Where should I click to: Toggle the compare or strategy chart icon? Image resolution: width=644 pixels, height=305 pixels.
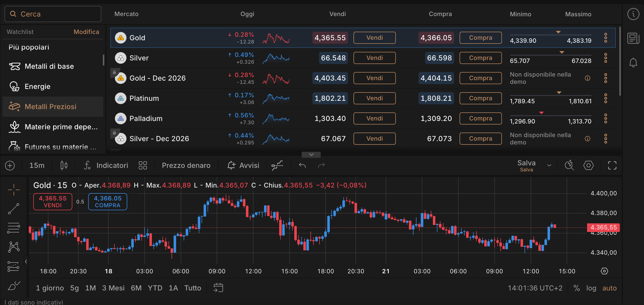[x=277, y=166]
